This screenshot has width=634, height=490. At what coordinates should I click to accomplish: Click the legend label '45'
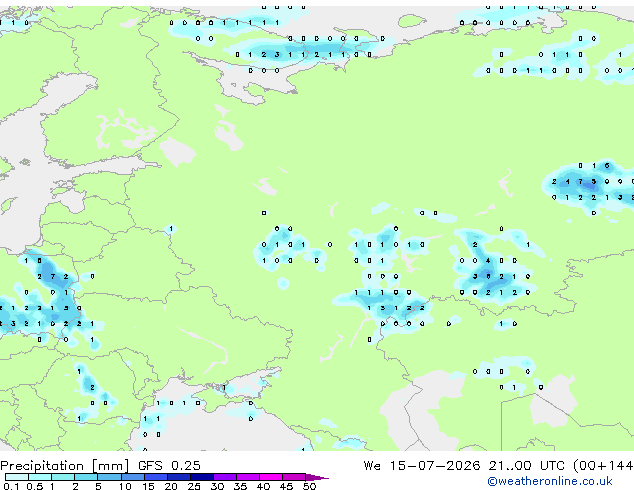click(286, 486)
